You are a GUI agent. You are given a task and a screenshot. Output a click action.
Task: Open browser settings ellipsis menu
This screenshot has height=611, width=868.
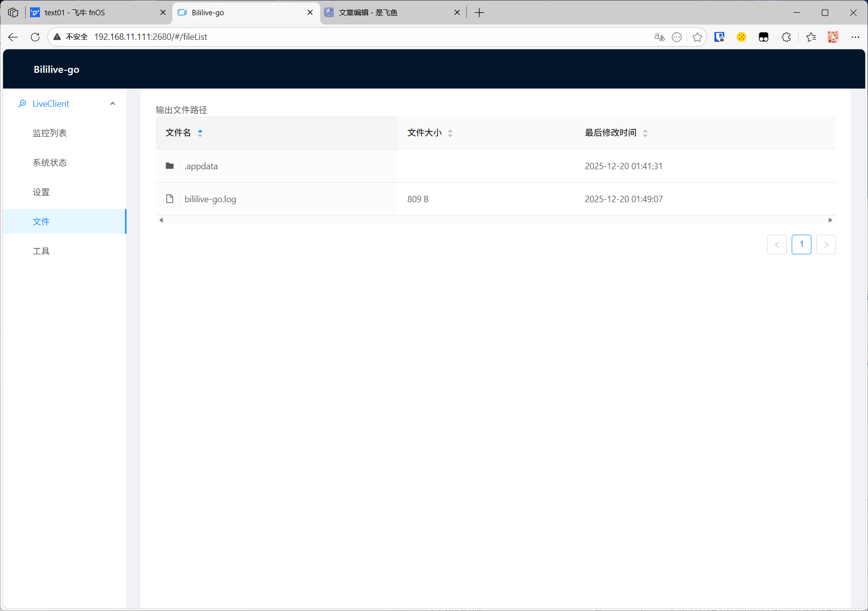[855, 37]
